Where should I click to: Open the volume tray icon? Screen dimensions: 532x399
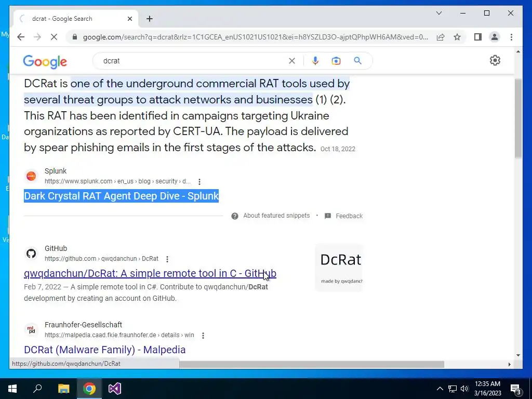coord(464,389)
